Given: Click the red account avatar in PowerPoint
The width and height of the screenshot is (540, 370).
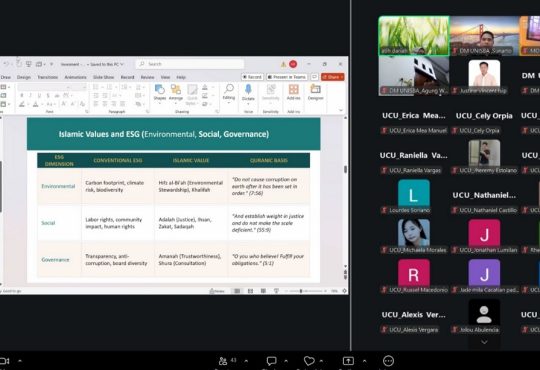Looking at the screenshot, I should [293, 64].
